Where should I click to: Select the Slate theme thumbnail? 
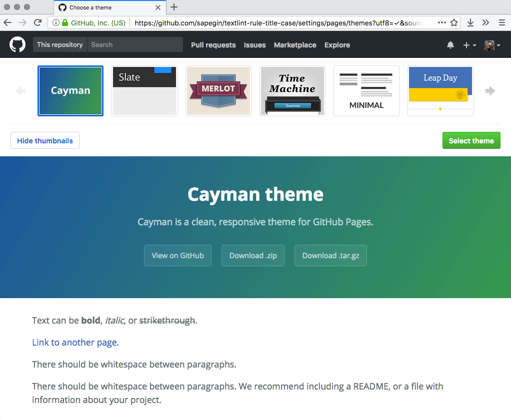click(x=144, y=90)
